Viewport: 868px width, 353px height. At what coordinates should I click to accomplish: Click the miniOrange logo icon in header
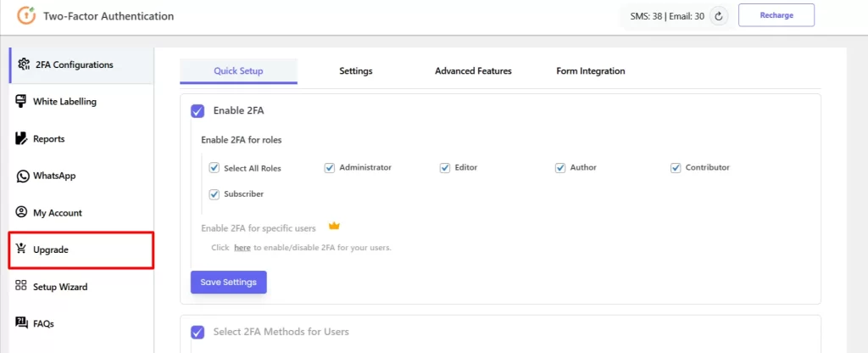point(26,15)
